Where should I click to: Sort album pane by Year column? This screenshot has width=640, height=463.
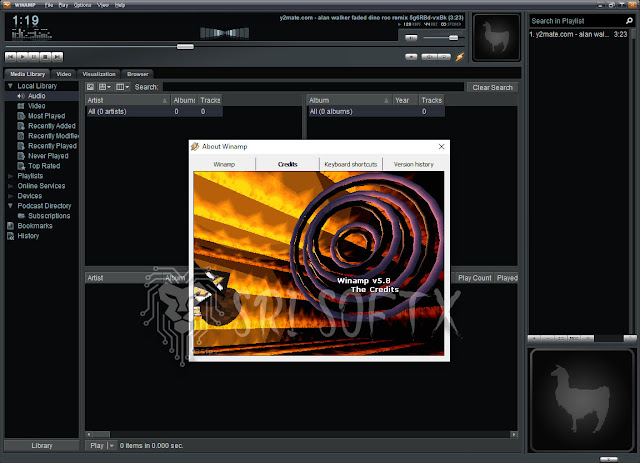click(x=405, y=100)
